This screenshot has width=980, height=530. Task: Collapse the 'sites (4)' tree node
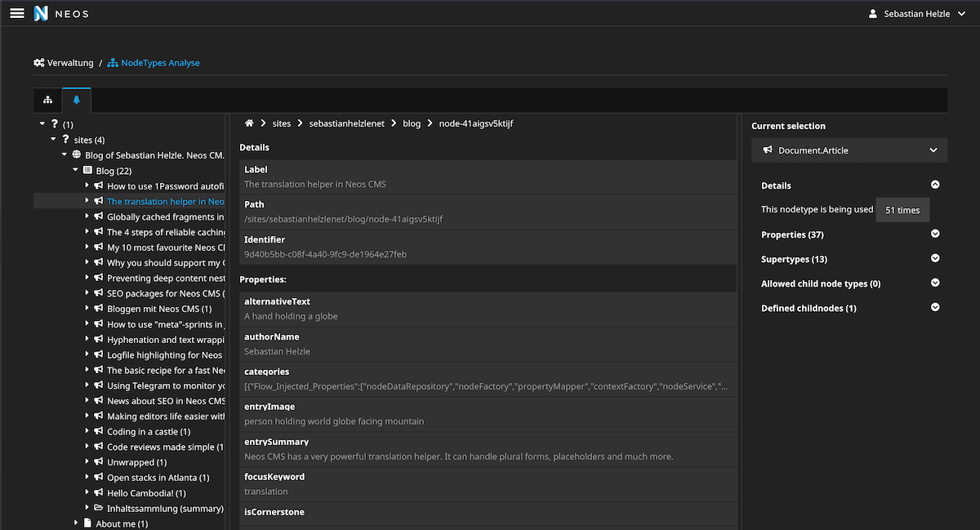pos(53,140)
